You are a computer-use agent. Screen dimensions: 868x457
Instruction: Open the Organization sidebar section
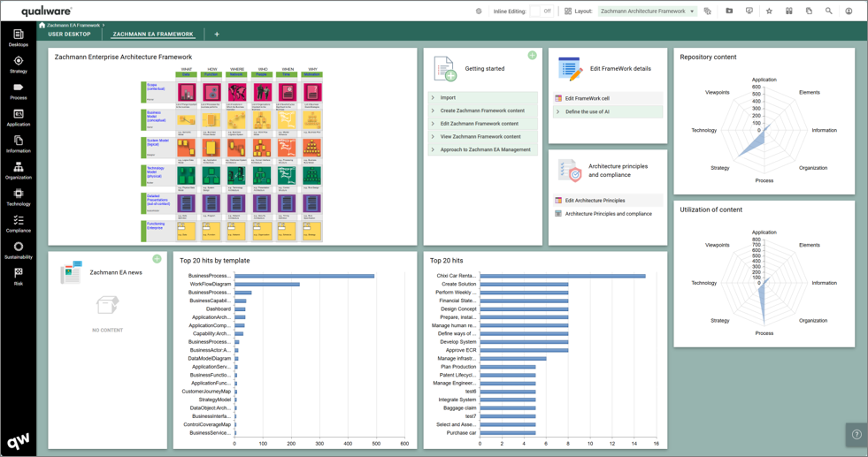[19, 171]
